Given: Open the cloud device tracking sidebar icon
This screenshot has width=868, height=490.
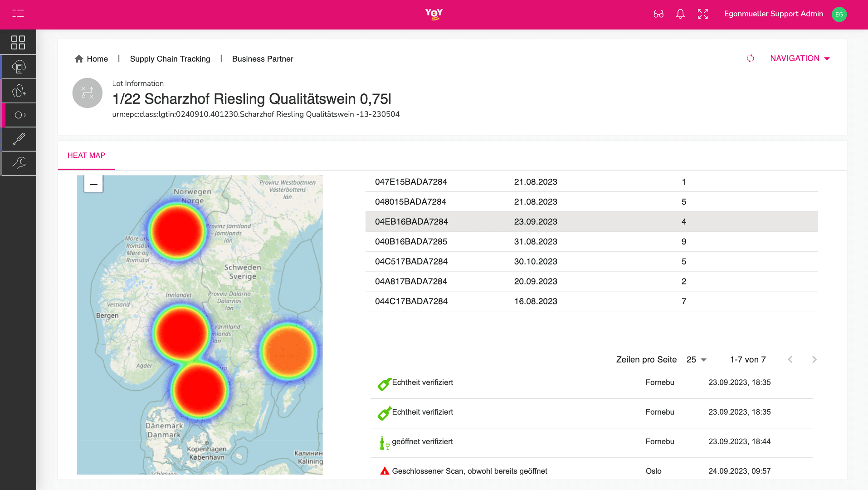Looking at the screenshot, I should click(19, 67).
